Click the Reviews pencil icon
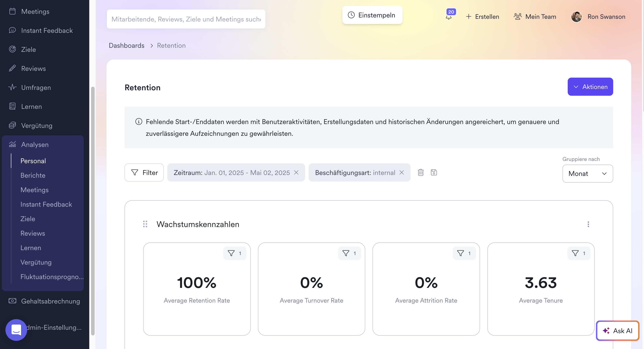This screenshot has width=644, height=349. (x=12, y=68)
